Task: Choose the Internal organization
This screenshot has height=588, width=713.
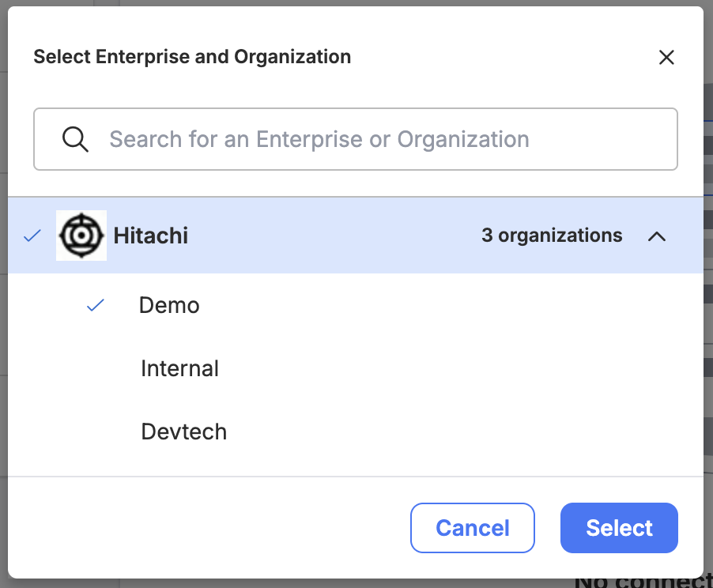Action: tap(179, 368)
